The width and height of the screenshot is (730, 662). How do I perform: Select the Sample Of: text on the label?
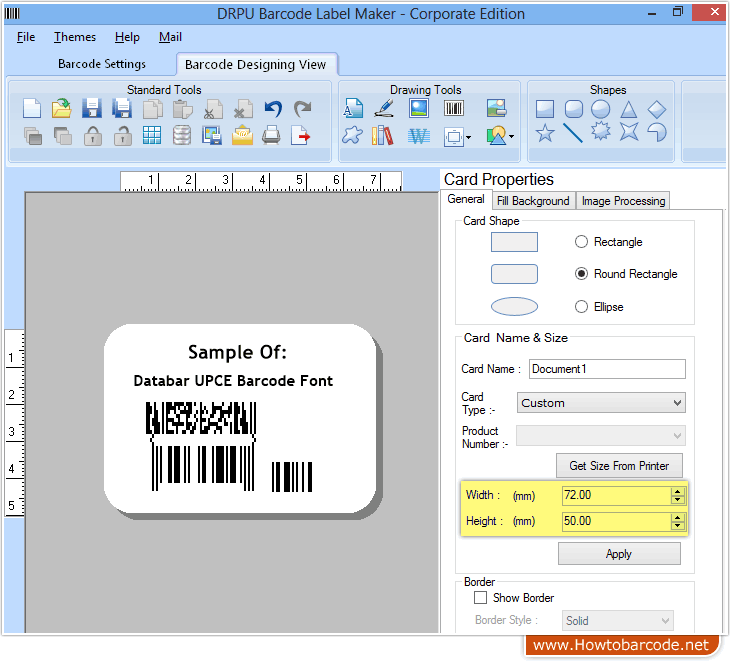coord(237,352)
